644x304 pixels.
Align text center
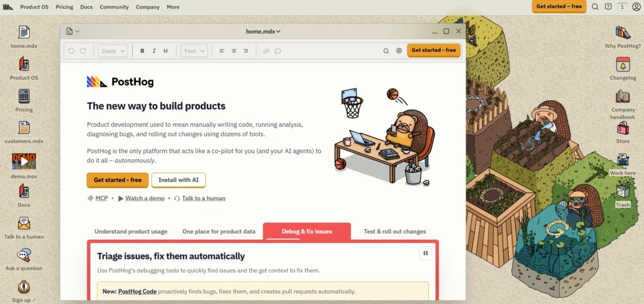234,51
